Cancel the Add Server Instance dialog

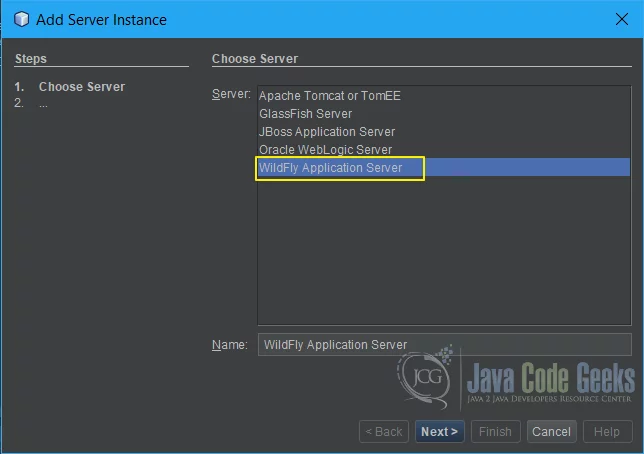click(x=552, y=431)
